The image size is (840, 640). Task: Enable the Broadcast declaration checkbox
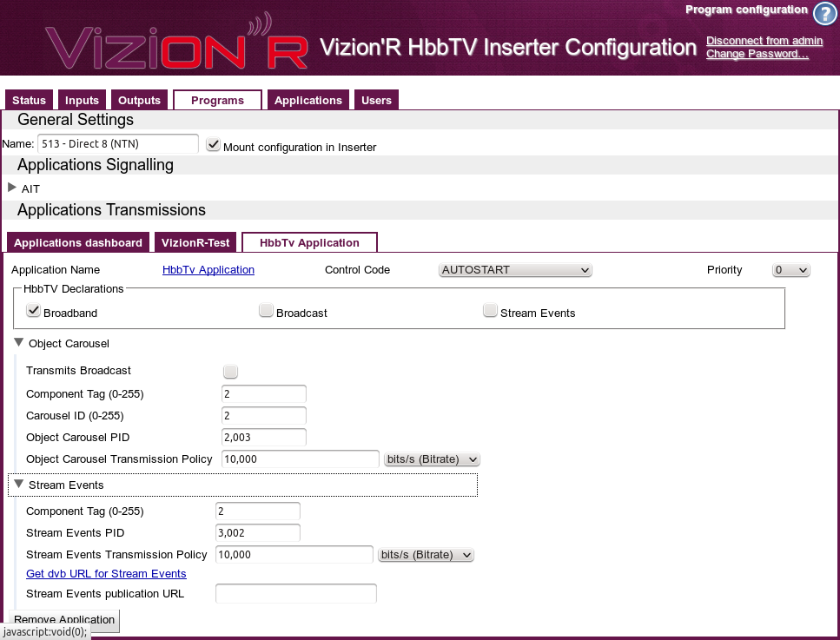click(266, 311)
